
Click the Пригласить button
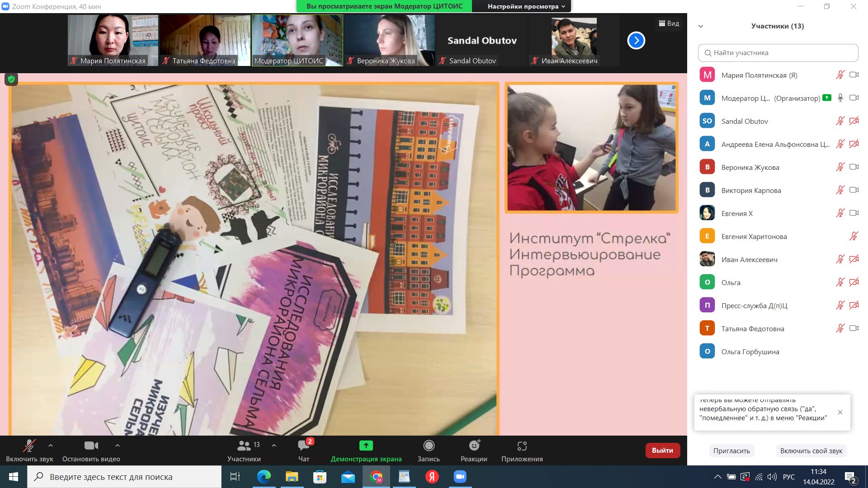(731, 451)
